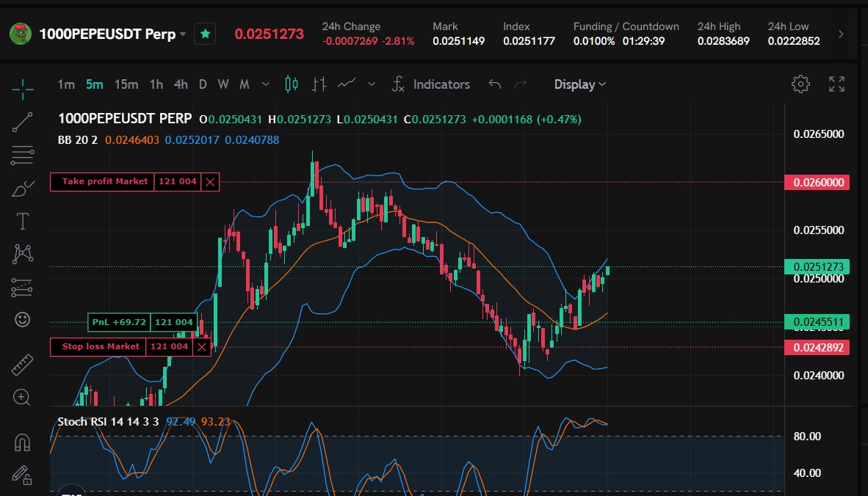Open the Indicators menu
Screen dimensions: 868x496
click(x=441, y=84)
